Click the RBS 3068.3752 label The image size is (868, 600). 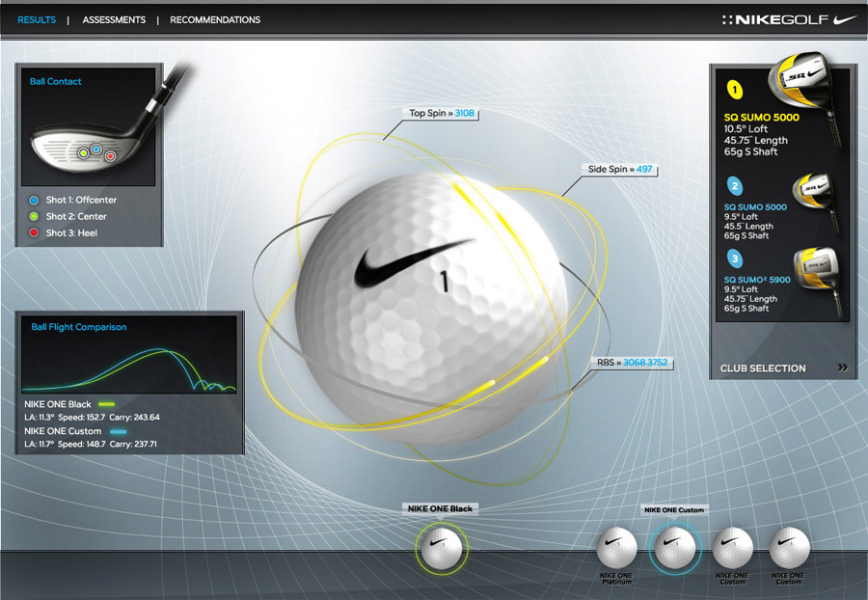pyautogui.click(x=632, y=363)
